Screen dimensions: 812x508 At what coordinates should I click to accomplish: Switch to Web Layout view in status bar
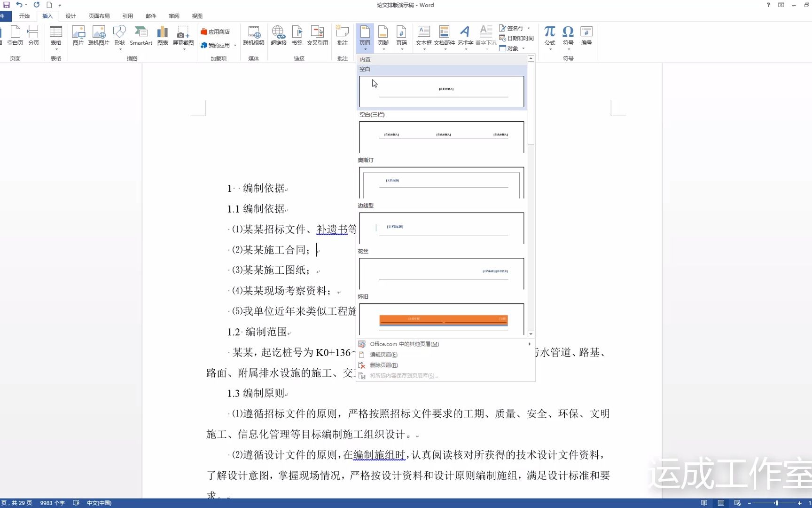[x=737, y=503]
